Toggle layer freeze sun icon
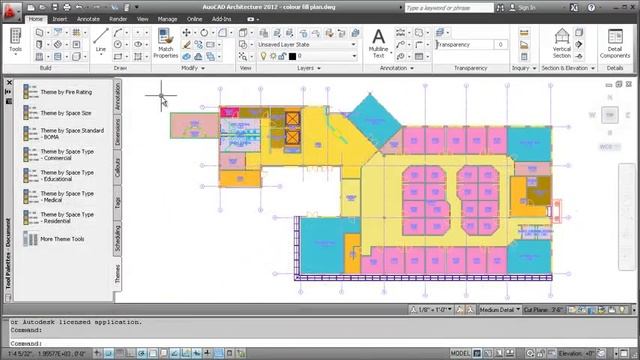The image size is (640, 360). pyautogui.click(x=273, y=56)
